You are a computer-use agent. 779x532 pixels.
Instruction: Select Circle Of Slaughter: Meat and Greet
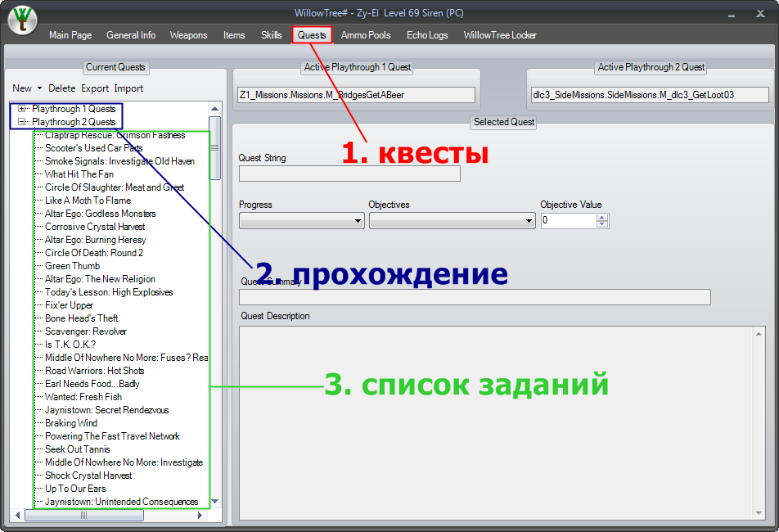click(x=115, y=187)
